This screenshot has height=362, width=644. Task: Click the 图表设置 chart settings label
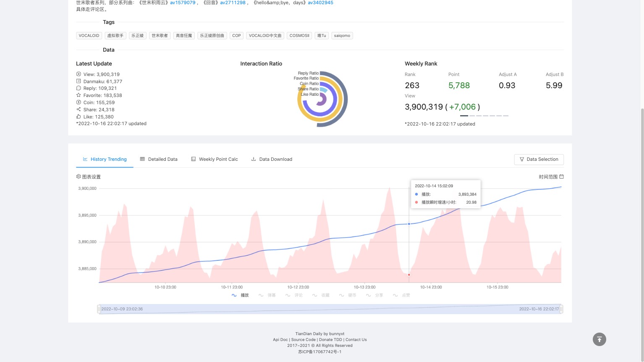(92, 177)
